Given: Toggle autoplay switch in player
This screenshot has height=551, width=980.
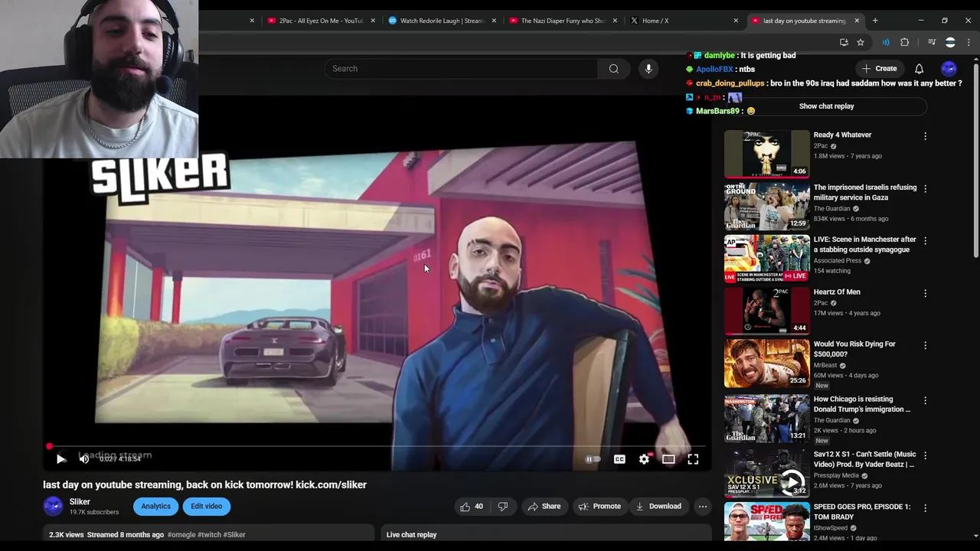Looking at the screenshot, I should pyautogui.click(x=593, y=459).
